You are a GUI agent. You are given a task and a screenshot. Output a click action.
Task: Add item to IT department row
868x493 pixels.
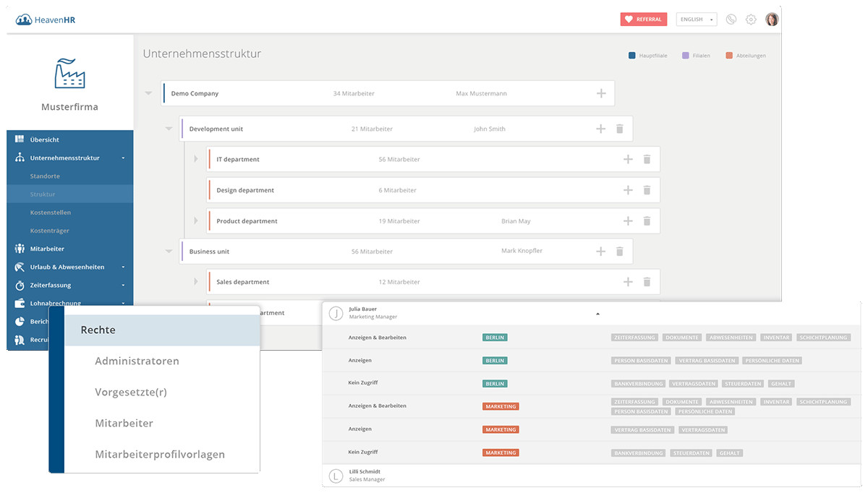pos(628,159)
